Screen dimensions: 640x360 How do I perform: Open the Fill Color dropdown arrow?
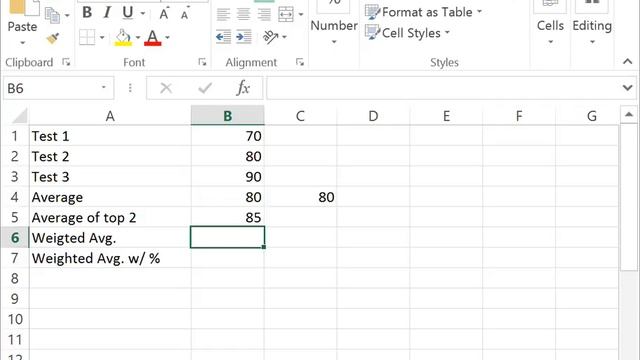138,38
